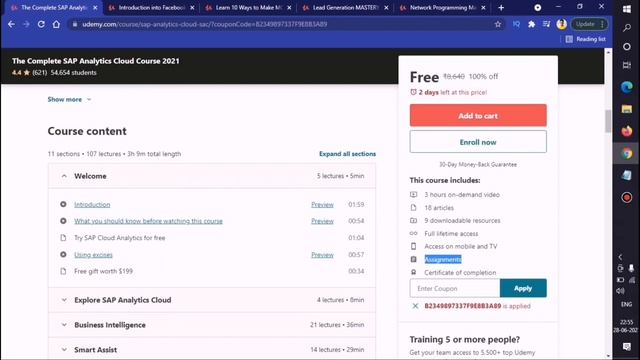Image resolution: width=640 pixels, height=360 pixels.
Task: Click the mobile icon by Access on mobile
Action: coord(413,246)
